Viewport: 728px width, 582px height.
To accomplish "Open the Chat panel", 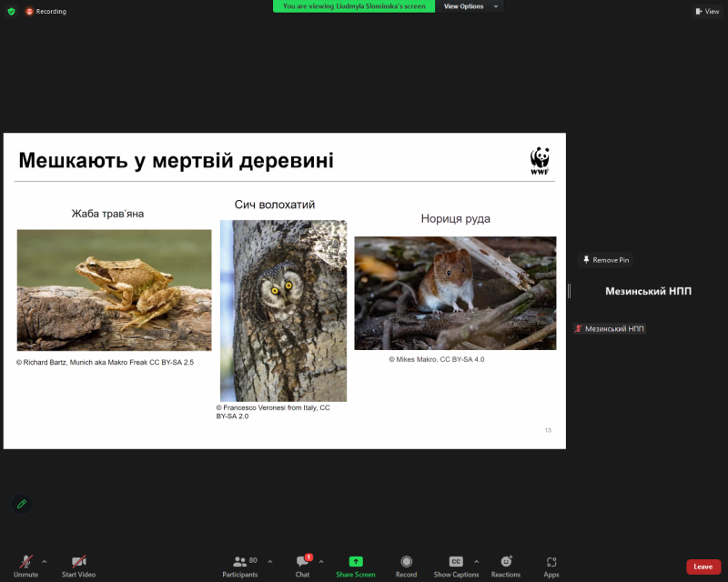I will point(302,563).
